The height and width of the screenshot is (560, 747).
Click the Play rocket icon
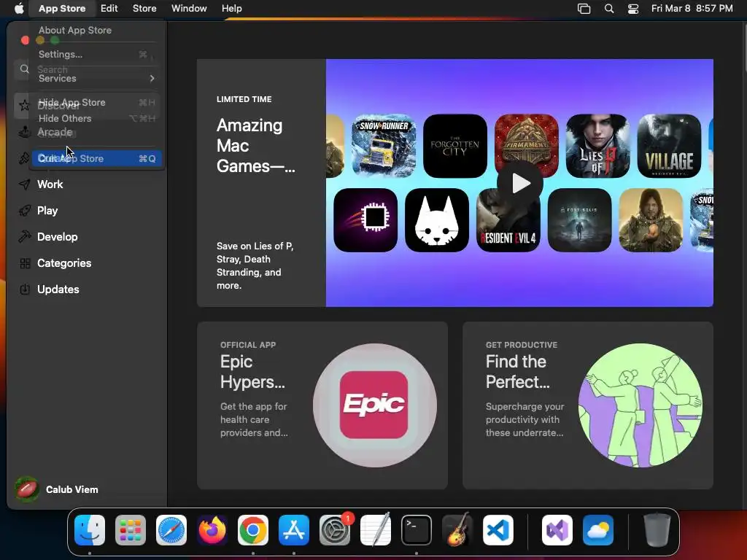(24, 211)
